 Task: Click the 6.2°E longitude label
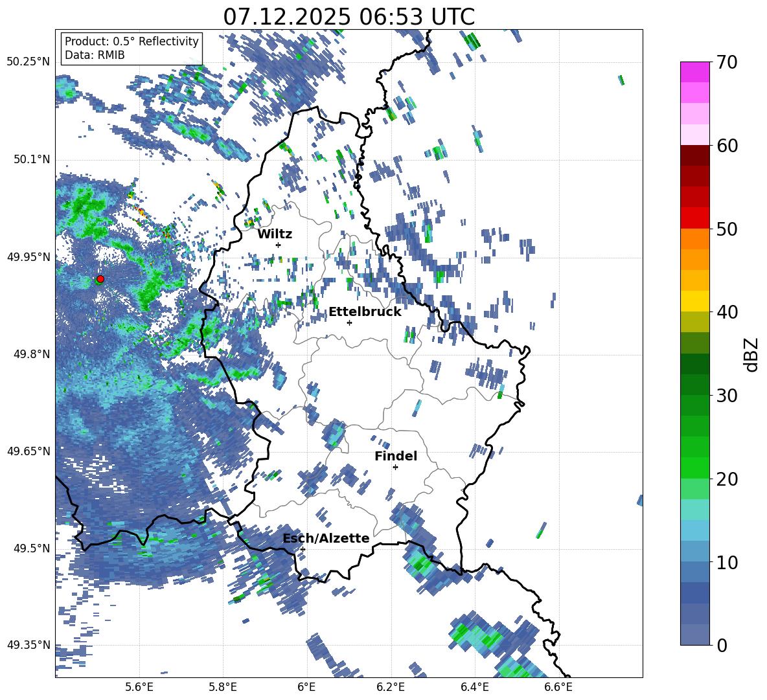391,687
